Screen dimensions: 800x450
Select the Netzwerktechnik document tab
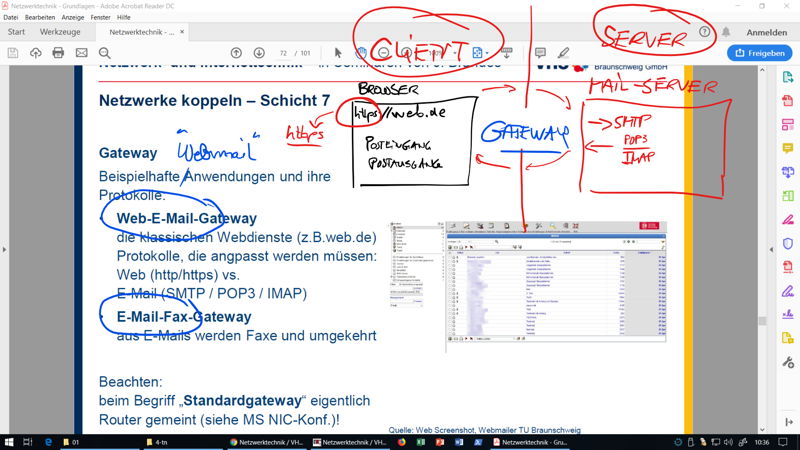click(x=141, y=32)
